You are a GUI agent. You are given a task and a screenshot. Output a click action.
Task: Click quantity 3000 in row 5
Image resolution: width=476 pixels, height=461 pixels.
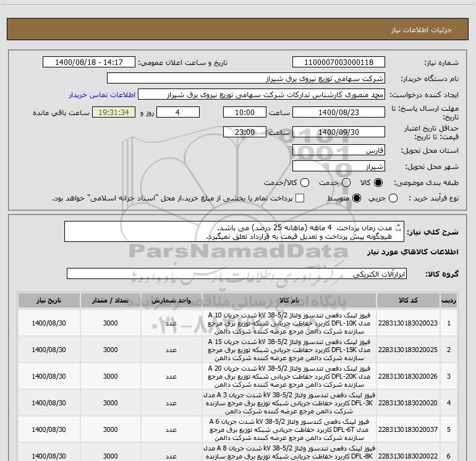pyautogui.click(x=111, y=429)
